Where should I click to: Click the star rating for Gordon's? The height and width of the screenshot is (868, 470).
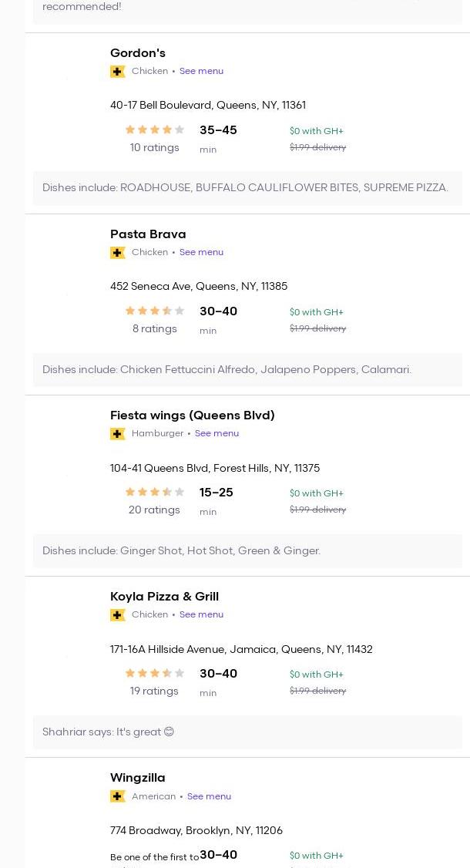point(155,130)
